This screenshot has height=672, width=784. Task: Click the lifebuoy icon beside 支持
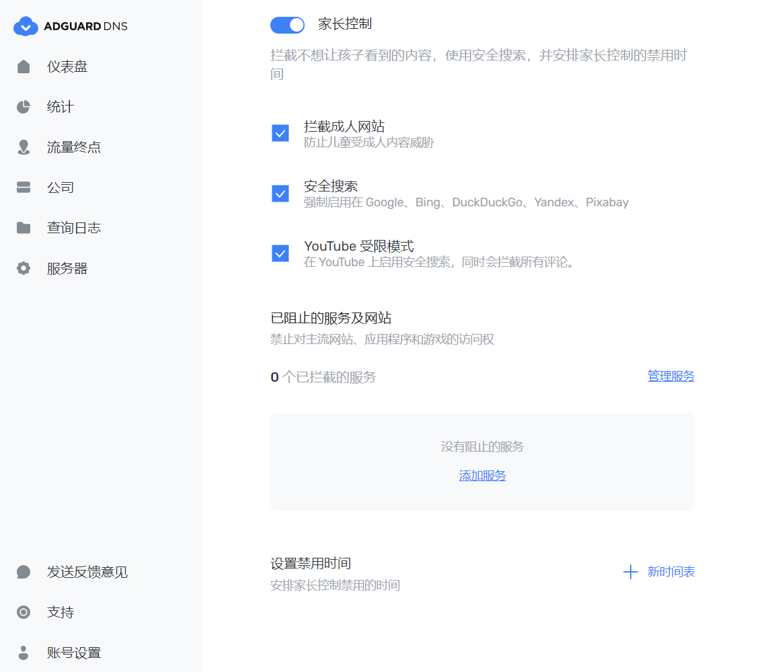(24, 612)
